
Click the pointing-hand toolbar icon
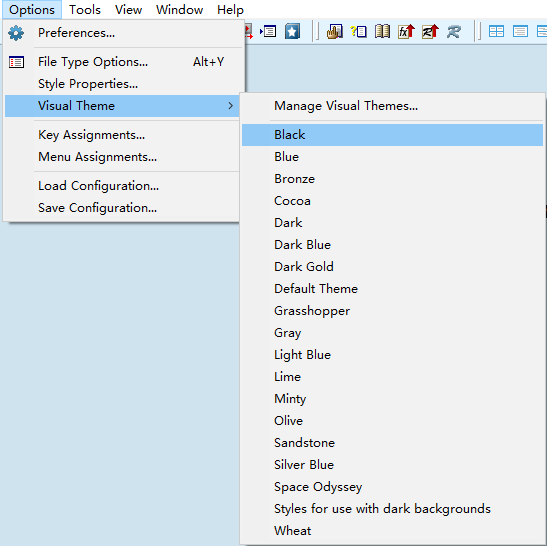[335, 32]
